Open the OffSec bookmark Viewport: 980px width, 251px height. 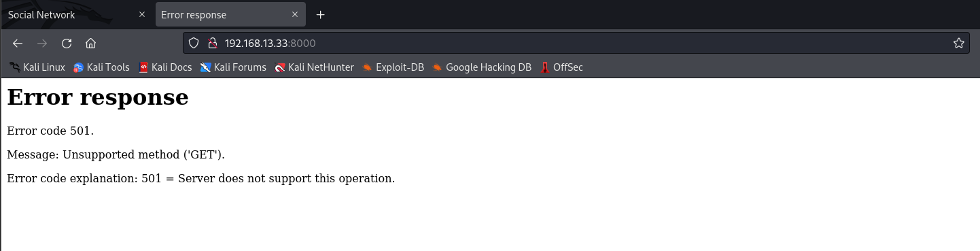(x=561, y=67)
